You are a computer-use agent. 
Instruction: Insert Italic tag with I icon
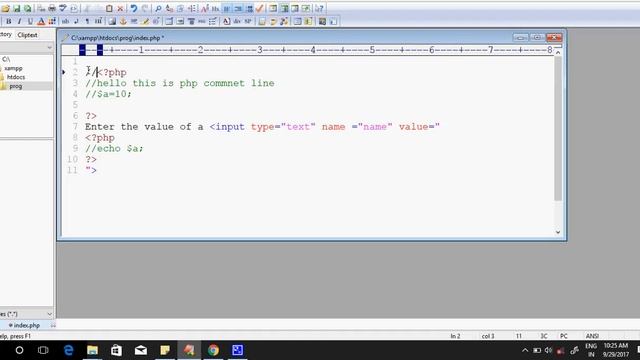point(19,21)
